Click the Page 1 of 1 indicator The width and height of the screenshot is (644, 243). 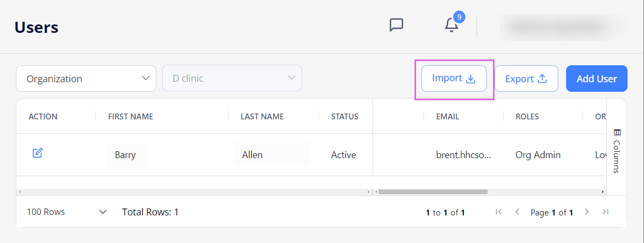click(x=552, y=212)
